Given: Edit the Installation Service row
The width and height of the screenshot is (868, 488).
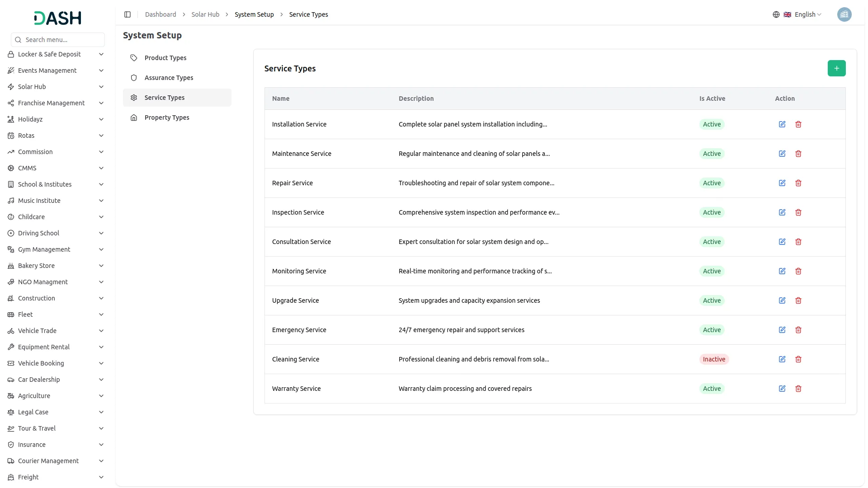Looking at the screenshot, I should tap(782, 124).
